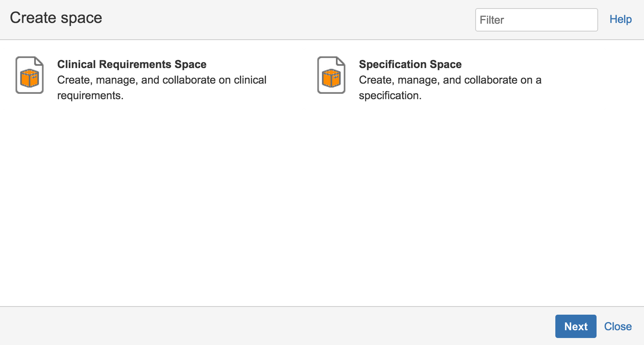The image size is (644, 345).
Task: Click the Next button
Action: [x=576, y=326]
